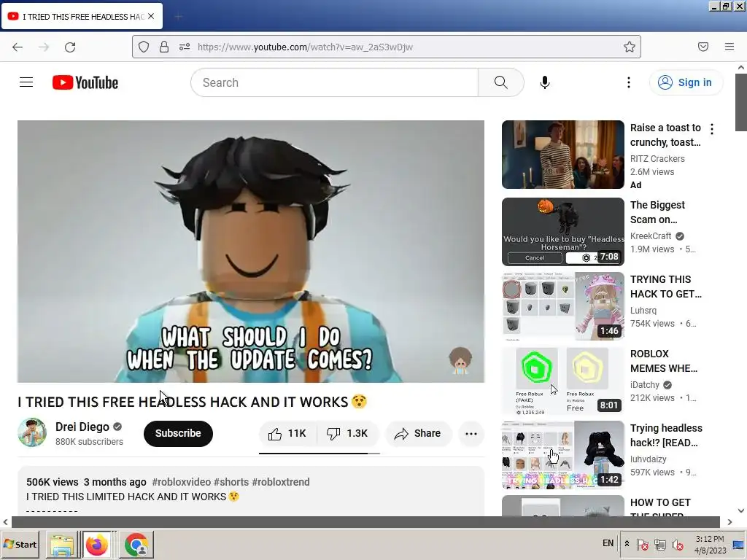Click the iDatchy channel name
Screen dimensions: 747x560
645,385
